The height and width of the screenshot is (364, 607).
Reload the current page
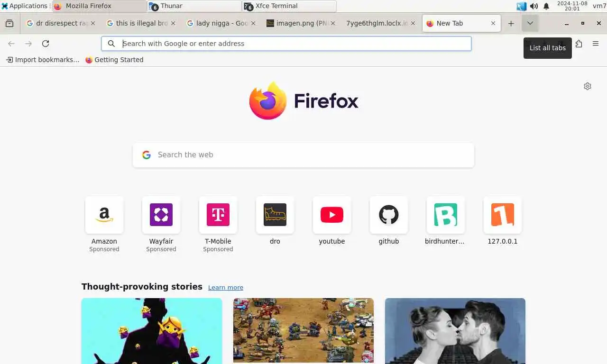pos(46,44)
